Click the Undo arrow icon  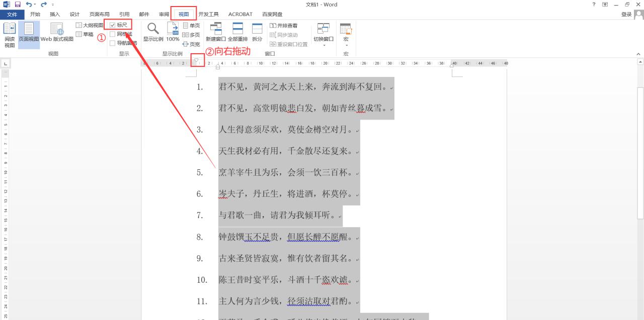tap(28, 5)
